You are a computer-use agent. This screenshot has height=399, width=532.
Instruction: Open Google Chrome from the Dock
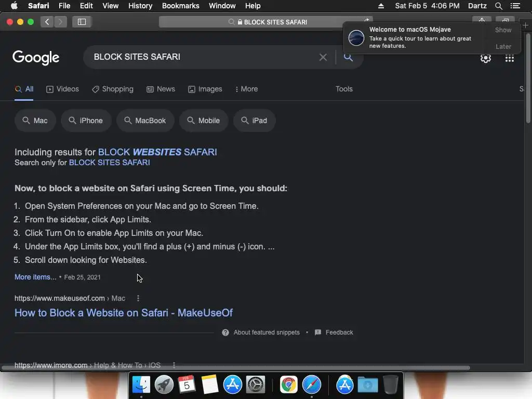pyautogui.click(x=289, y=384)
